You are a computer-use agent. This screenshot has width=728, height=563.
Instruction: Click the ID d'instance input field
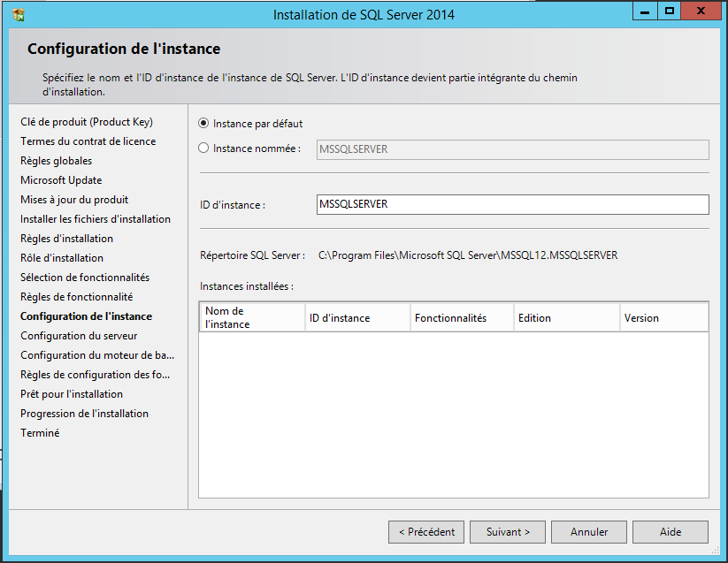point(512,204)
